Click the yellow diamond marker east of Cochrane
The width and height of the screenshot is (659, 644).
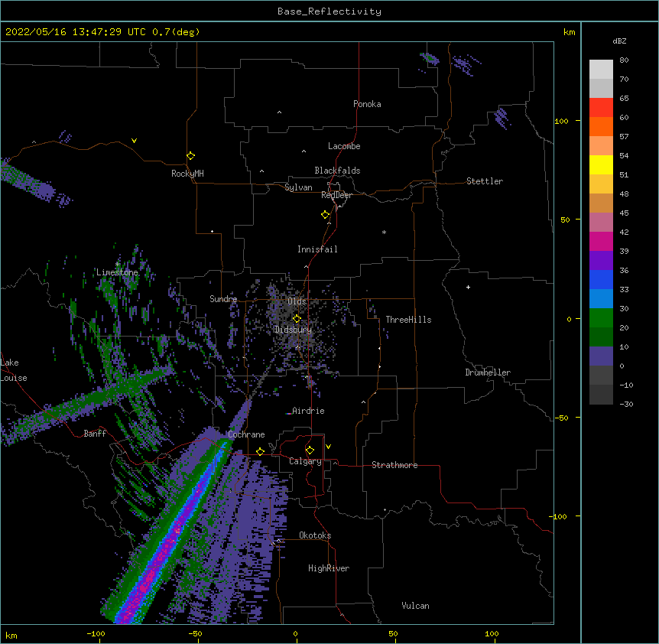260,451
